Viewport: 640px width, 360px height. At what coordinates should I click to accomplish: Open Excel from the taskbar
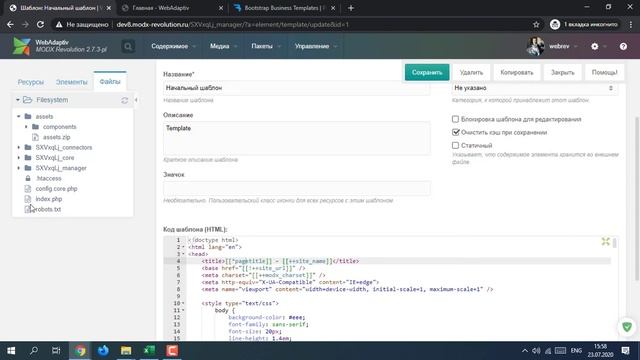pos(149,351)
